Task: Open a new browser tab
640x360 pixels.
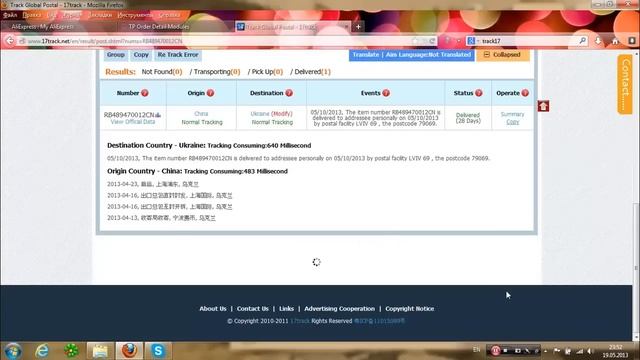Action: [358, 27]
